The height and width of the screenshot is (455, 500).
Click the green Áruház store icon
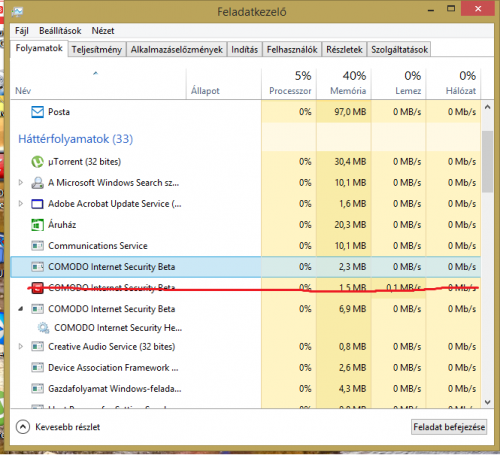click(x=37, y=225)
